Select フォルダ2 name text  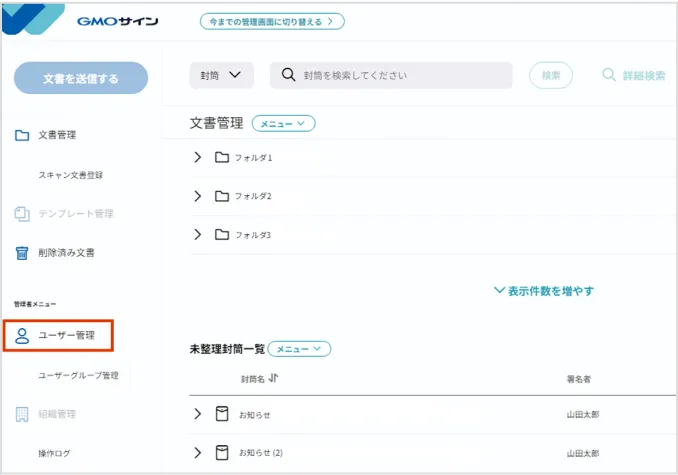(x=253, y=196)
